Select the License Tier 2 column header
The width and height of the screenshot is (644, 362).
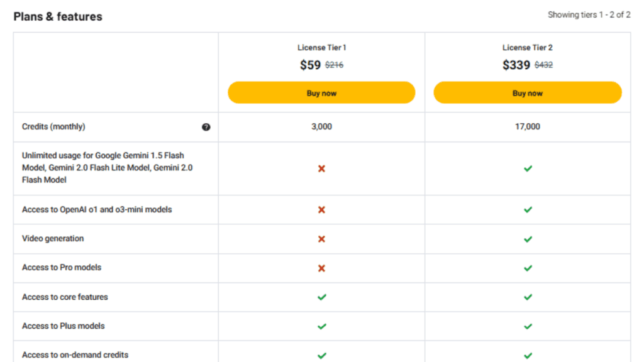[528, 47]
